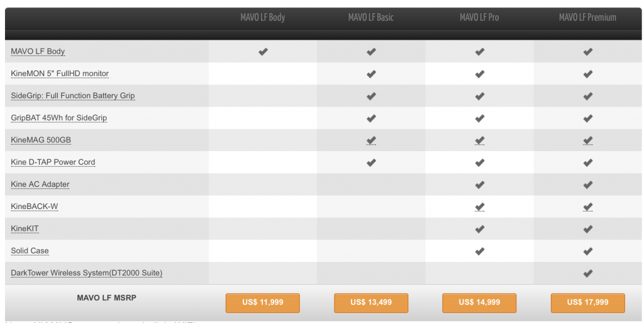Click checkmark for MAVO LF Body column
The image size is (644, 323).
click(263, 52)
